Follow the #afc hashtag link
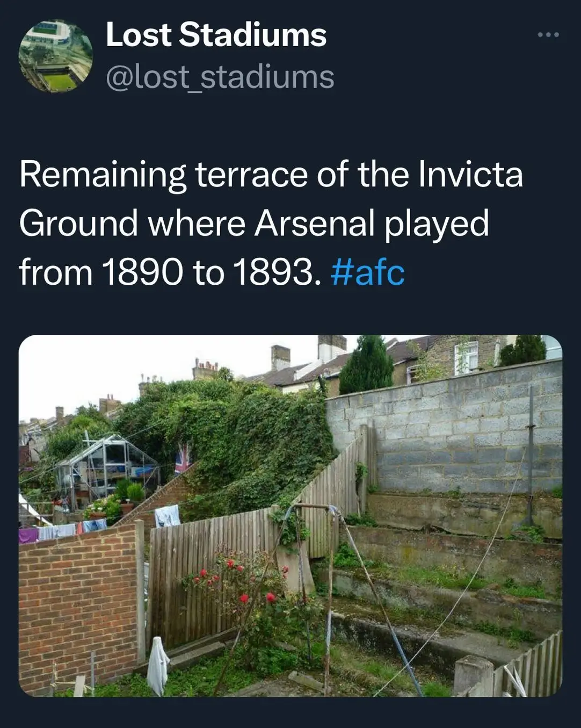581x728 pixels. click(368, 272)
